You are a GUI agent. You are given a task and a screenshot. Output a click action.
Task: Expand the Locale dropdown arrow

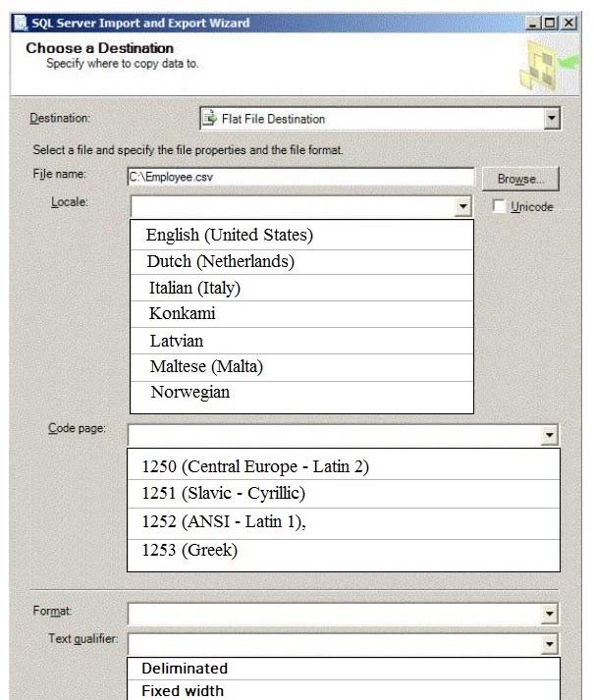pyautogui.click(x=462, y=206)
